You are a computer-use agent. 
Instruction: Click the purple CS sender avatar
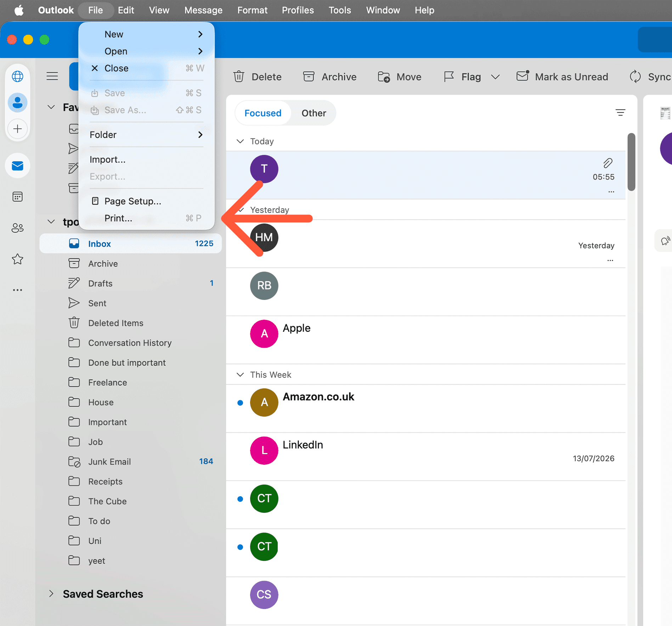point(264,595)
